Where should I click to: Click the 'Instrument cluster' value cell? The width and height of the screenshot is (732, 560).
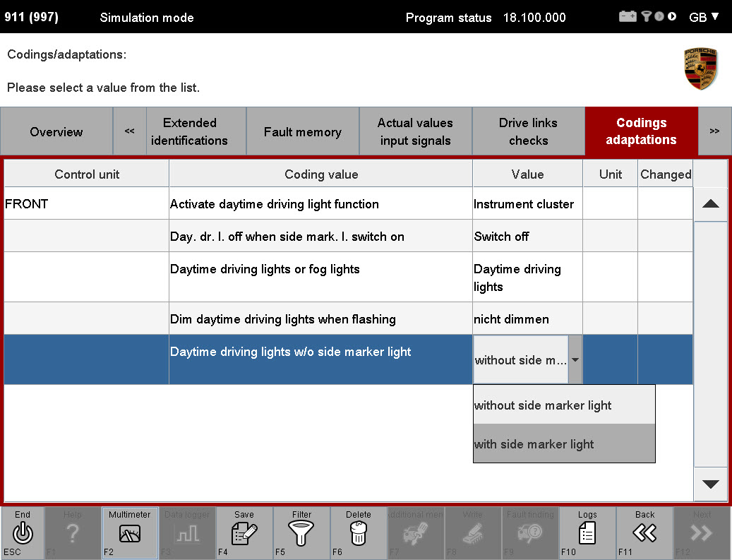click(x=527, y=203)
